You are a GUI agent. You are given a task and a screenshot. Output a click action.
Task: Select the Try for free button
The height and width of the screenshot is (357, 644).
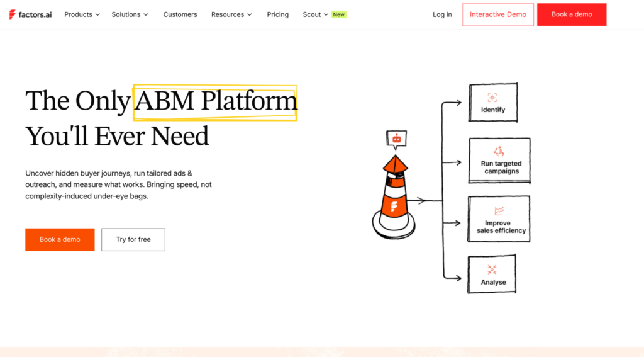133,239
